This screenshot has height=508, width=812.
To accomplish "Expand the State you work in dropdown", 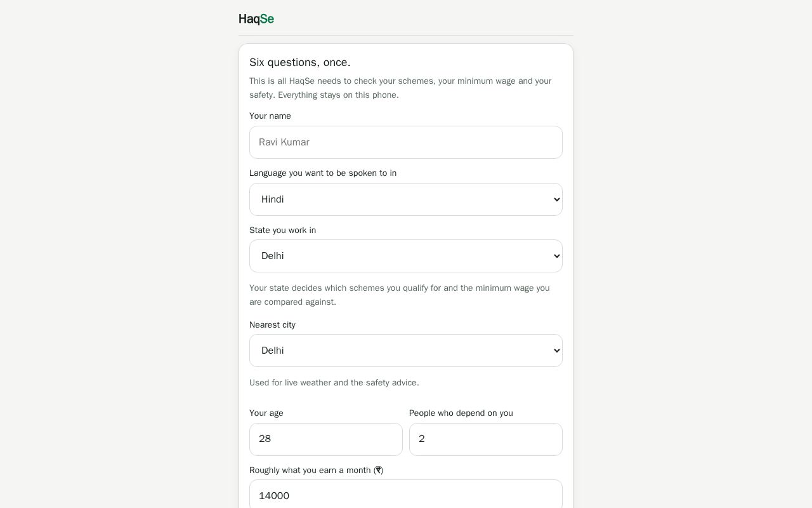I will [406, 256].
